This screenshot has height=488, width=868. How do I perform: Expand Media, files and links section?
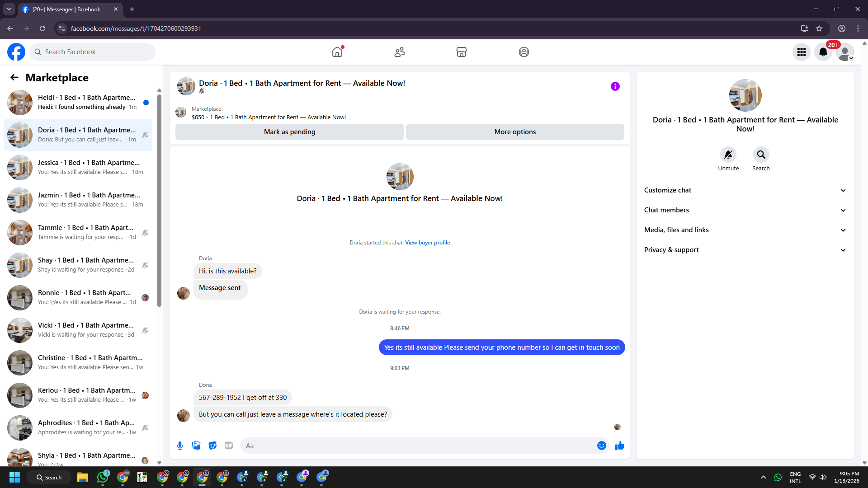(x=745, y=230)
